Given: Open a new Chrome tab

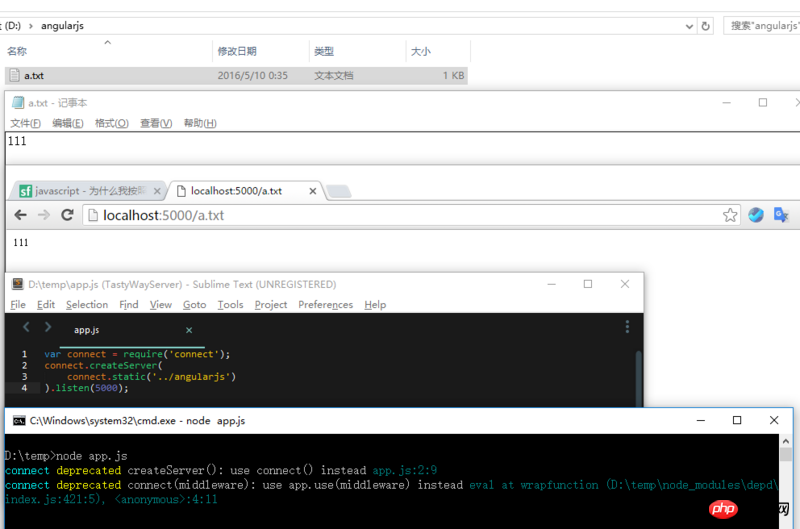Looking at the screenshot, I should point(339,191).
